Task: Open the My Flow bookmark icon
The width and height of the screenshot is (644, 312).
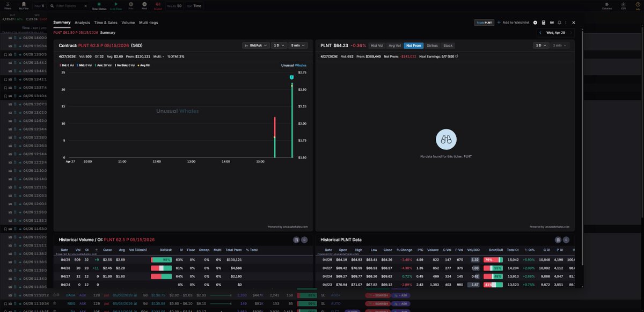Action: [24, 5]
